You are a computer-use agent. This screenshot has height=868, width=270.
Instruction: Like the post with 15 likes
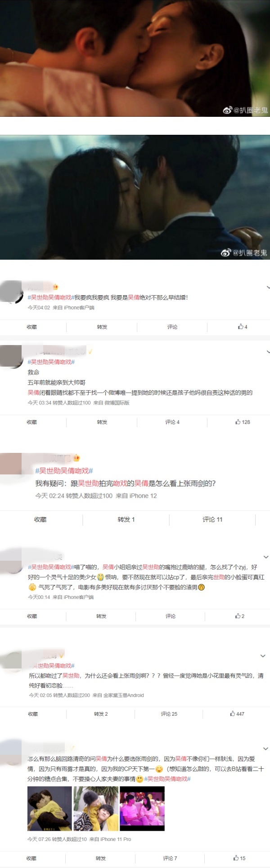tap(239, 858)
